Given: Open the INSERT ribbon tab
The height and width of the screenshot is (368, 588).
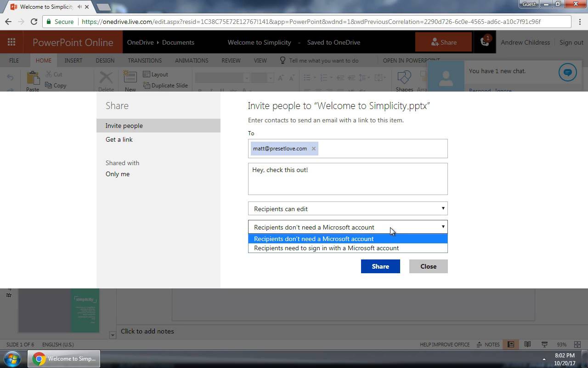Looking at the screenshot, I should coord(73,60).
